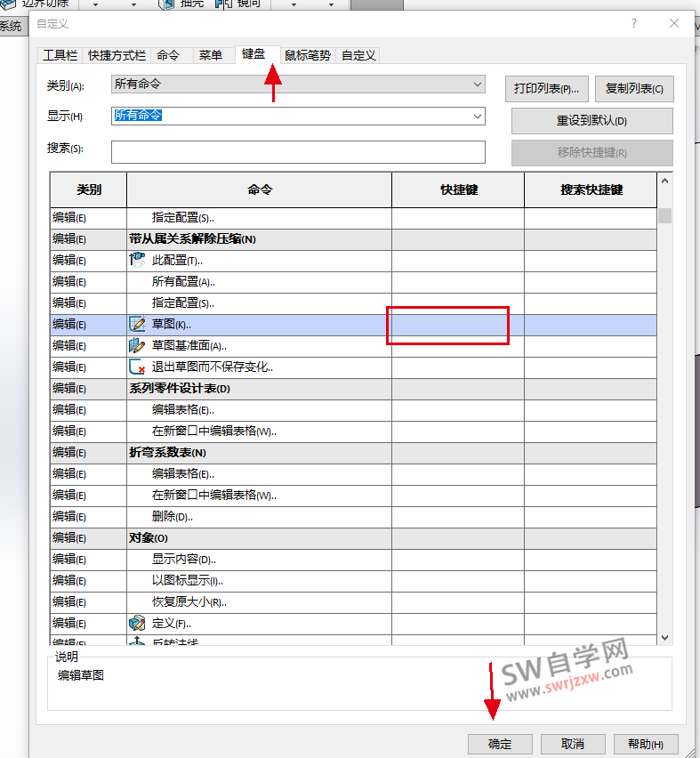Open the 自定义 tab

click(x=358, y=55)
